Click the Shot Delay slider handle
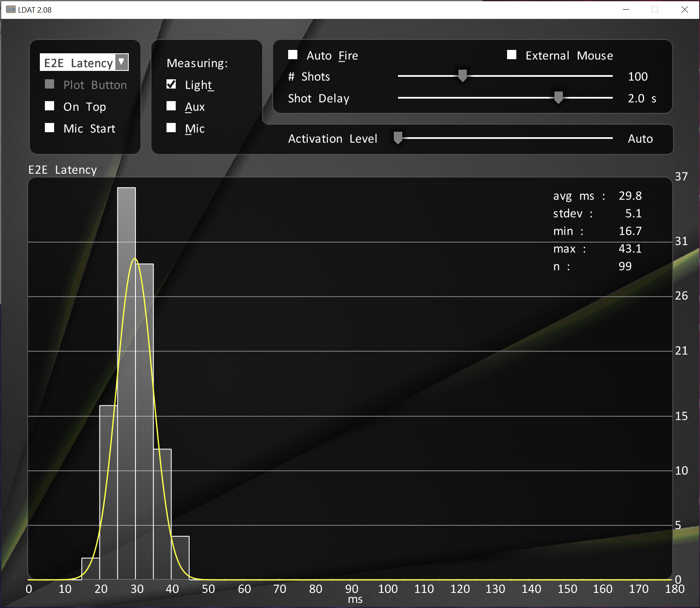The image size is (700, 608). [x=558, y=98]
